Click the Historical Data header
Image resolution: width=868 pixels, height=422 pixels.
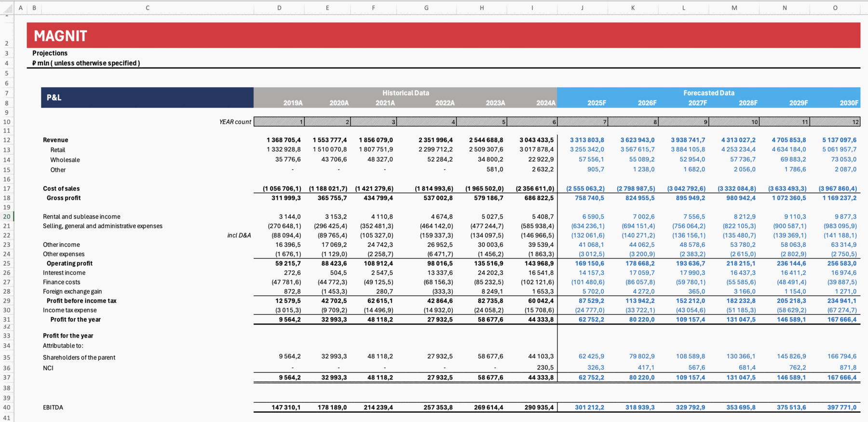click(x=406, y=93)
